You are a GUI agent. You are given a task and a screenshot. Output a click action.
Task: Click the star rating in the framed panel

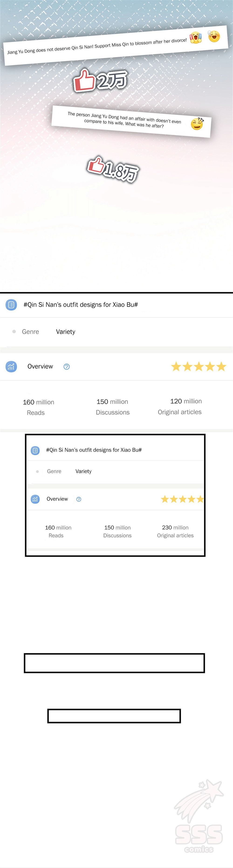pyautogui.click(x=182, y=499)
